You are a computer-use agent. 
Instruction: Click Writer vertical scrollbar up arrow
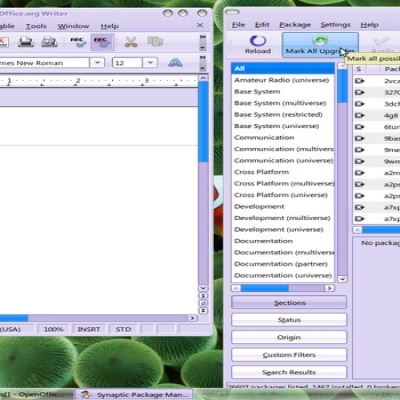click(203, 78)
